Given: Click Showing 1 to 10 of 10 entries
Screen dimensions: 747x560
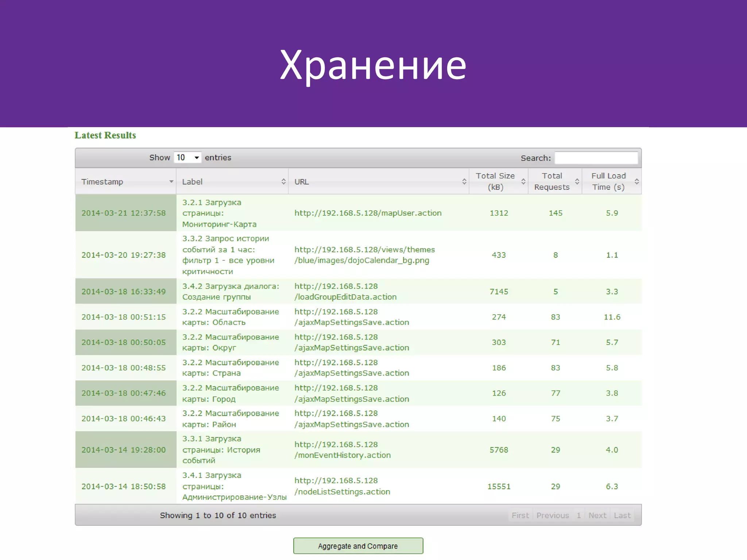Looking at the screenshot, I should (218, 515).
